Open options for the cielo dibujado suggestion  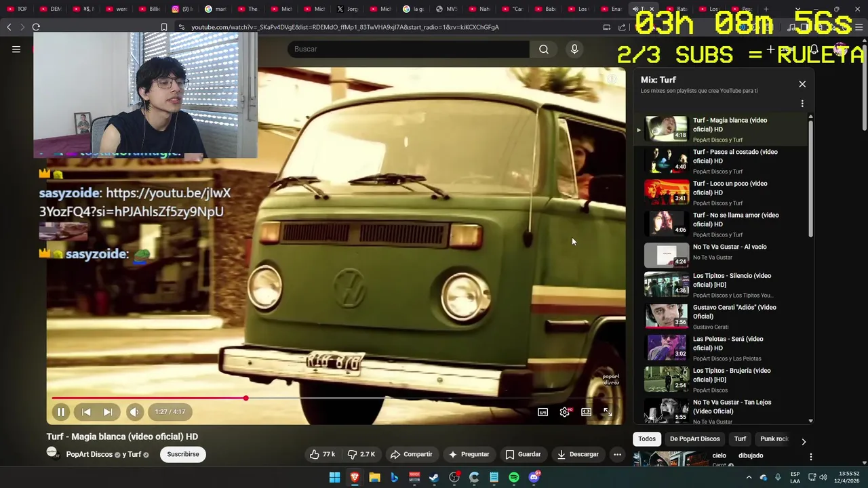[810, 457]
